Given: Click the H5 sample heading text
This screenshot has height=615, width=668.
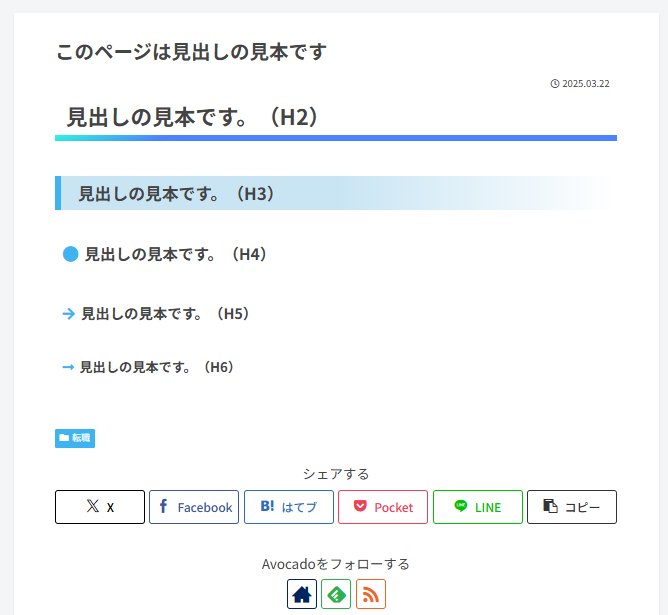Looking at the screenshot, I should coord(165,313).
